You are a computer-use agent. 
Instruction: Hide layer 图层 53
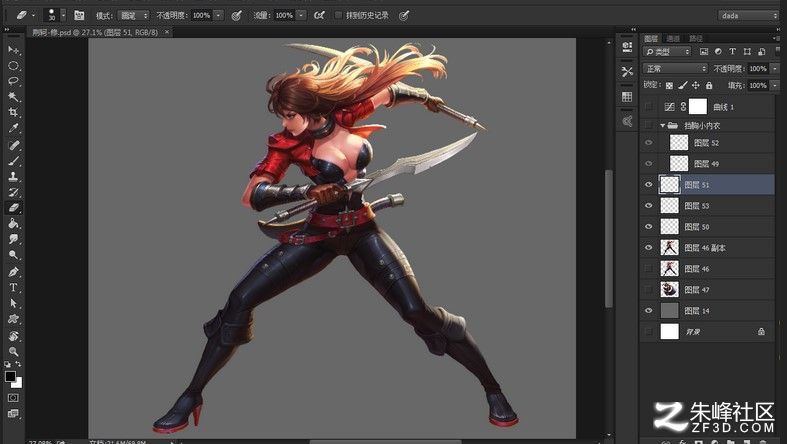click(x=648, y=206)
